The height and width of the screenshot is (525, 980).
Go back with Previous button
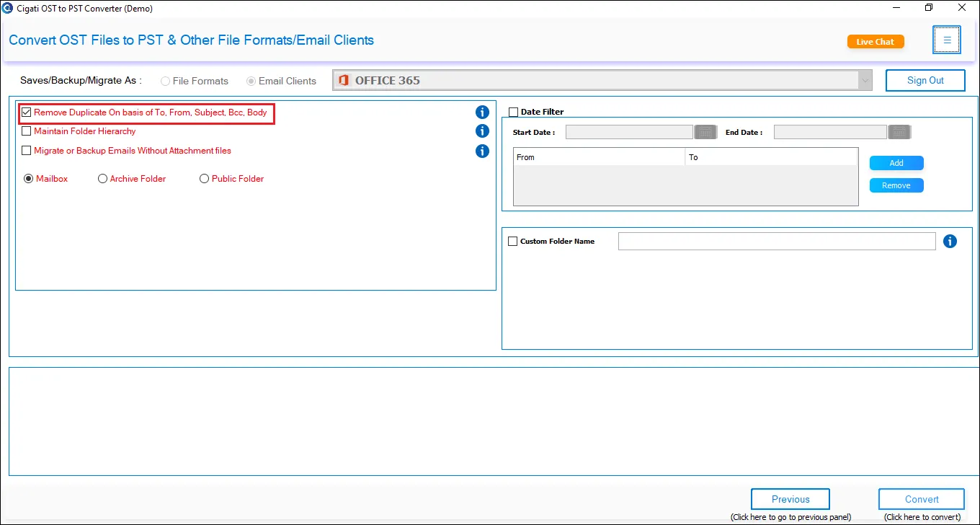point(790,499)
